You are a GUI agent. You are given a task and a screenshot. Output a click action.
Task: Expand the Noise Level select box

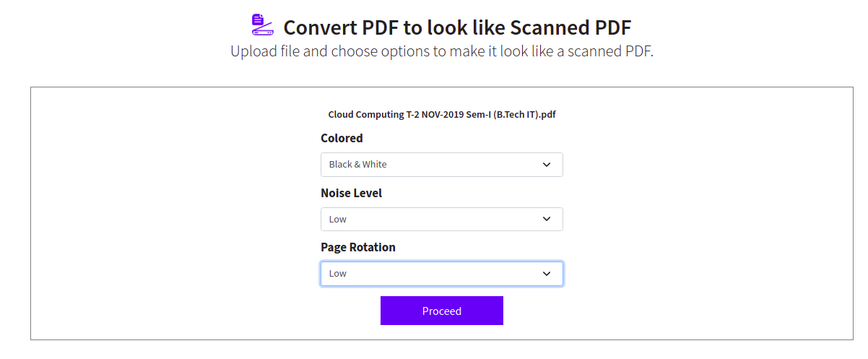coord(441,220)
